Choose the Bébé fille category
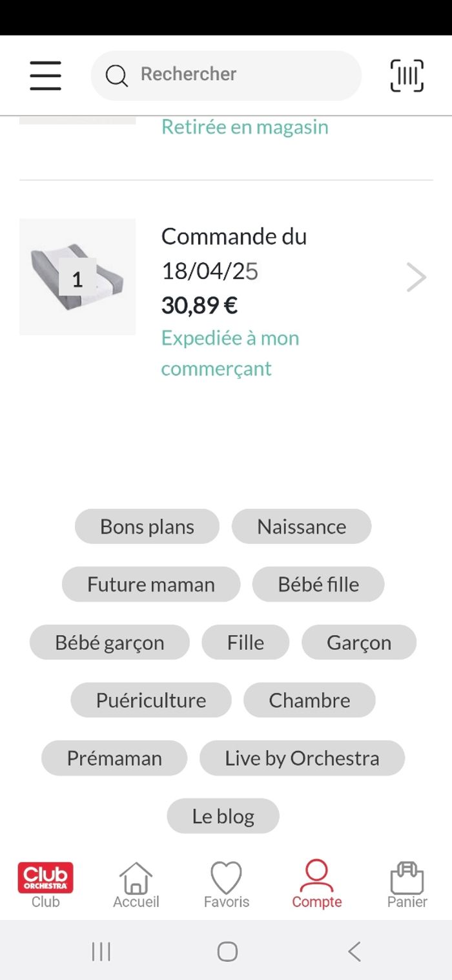Screen dimensions: 452x980 (x=318, y=584)
